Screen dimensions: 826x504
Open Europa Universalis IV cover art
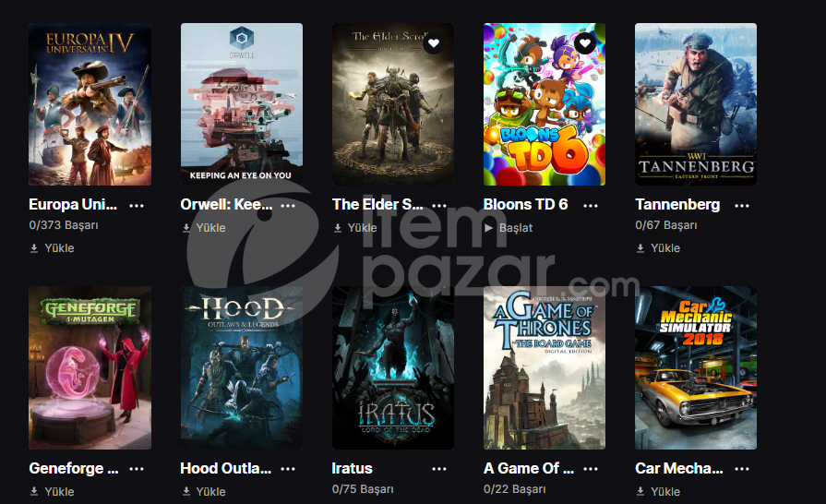[90, 104]
